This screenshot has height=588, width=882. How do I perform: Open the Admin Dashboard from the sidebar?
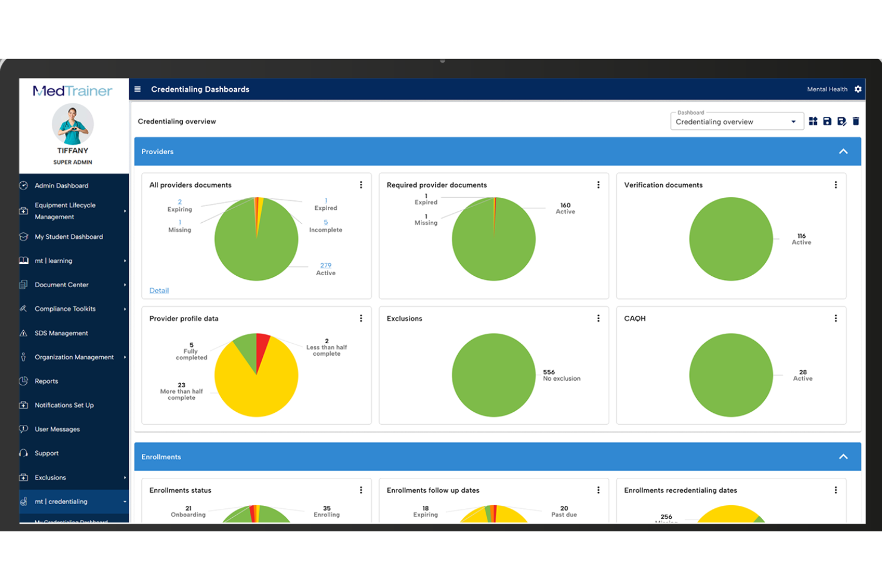pyautogui.click(x=61, y=185)
